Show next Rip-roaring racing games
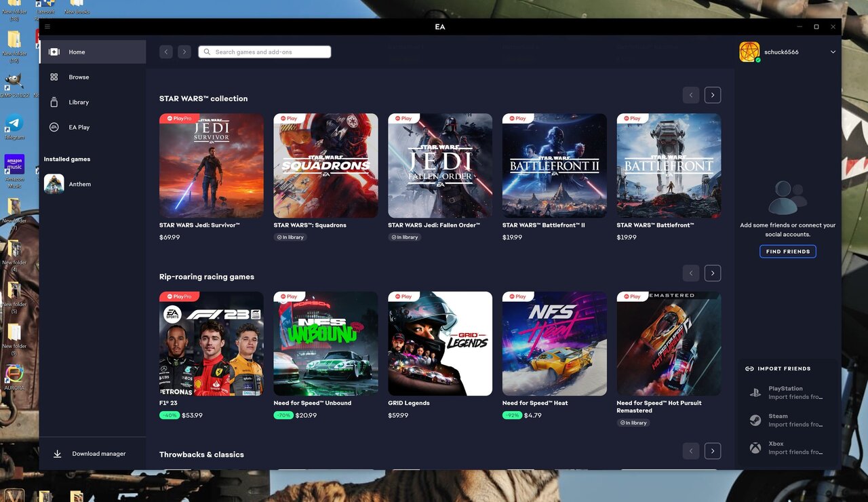 pos(712,273)
